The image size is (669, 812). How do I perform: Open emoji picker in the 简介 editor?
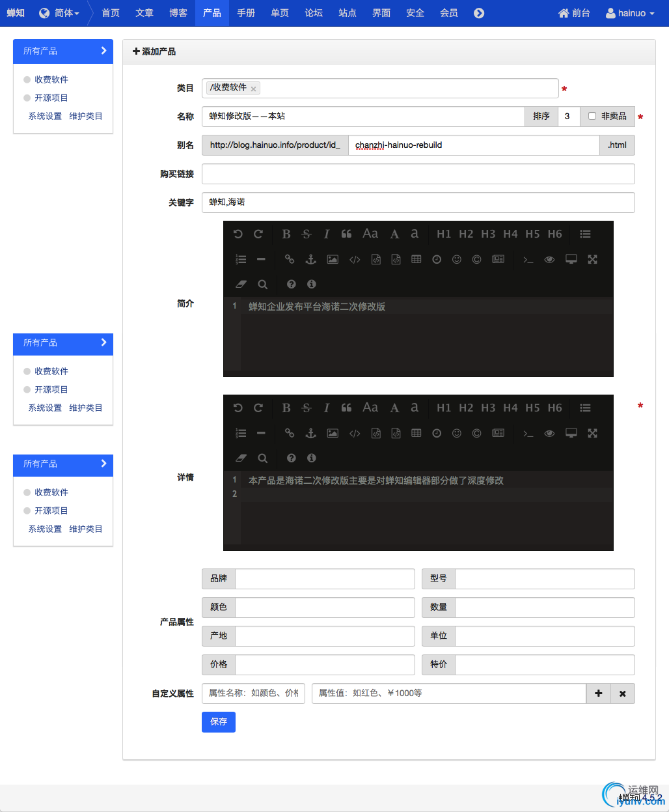(457, 259)
